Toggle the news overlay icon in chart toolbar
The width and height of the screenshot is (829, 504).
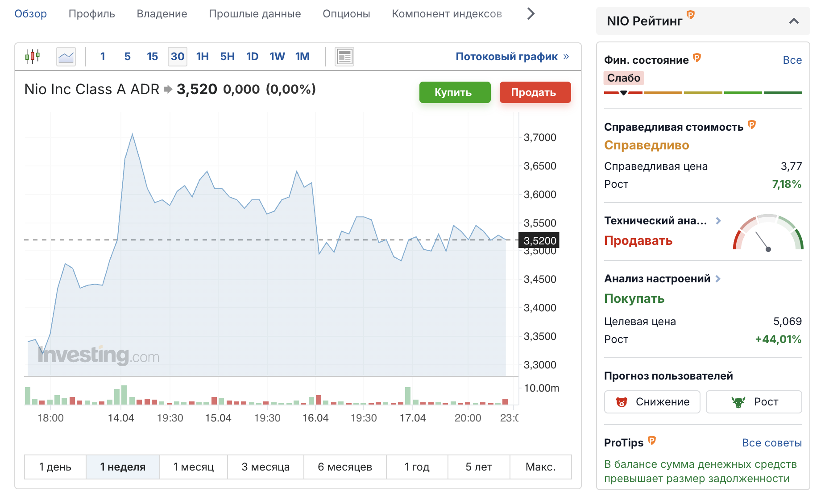tap(344, 57)
